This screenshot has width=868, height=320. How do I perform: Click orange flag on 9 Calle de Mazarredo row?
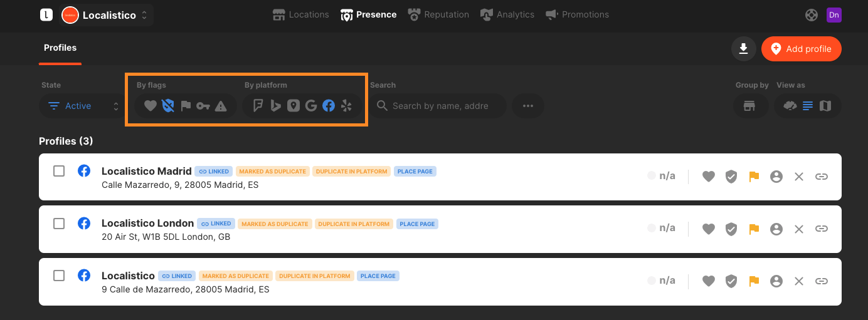pos(754,282)
